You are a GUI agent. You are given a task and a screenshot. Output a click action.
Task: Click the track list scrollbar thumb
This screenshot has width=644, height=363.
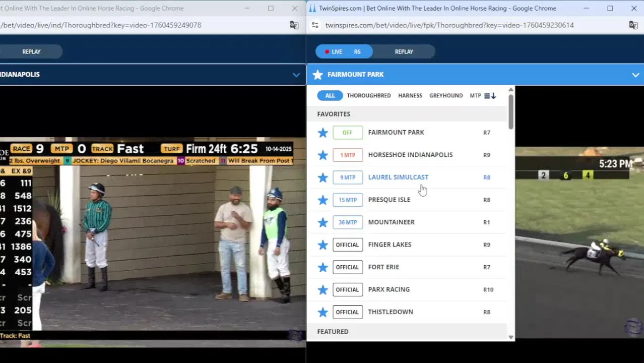511,112
